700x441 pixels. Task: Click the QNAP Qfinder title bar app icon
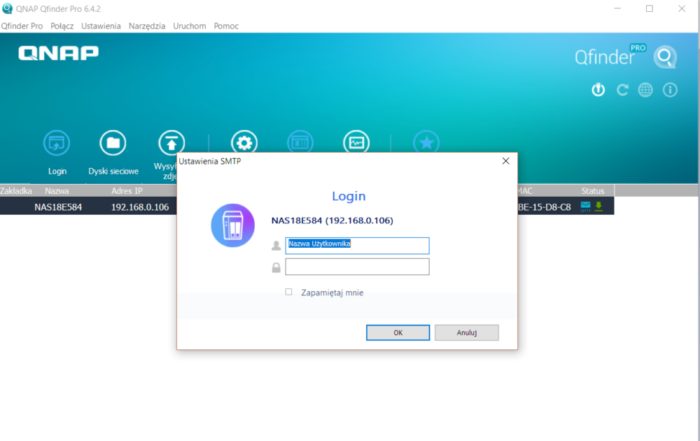tap(7, 8)
